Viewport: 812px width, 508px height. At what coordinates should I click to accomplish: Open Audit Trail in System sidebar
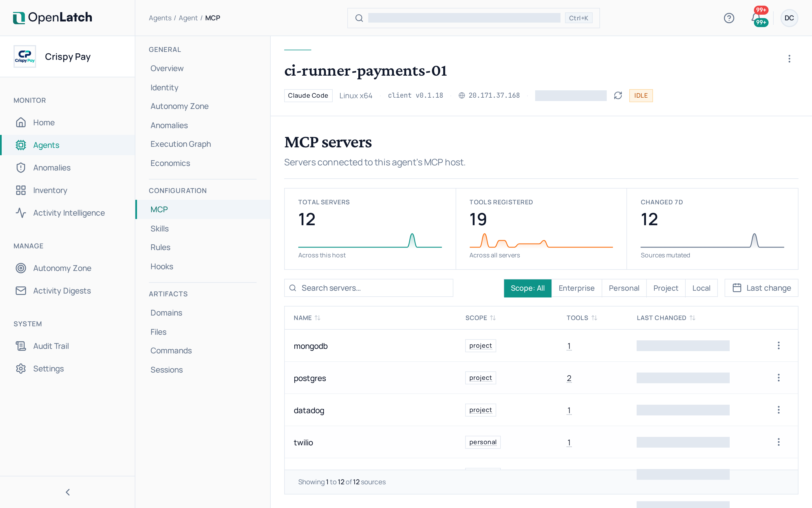tap(67, 346)
